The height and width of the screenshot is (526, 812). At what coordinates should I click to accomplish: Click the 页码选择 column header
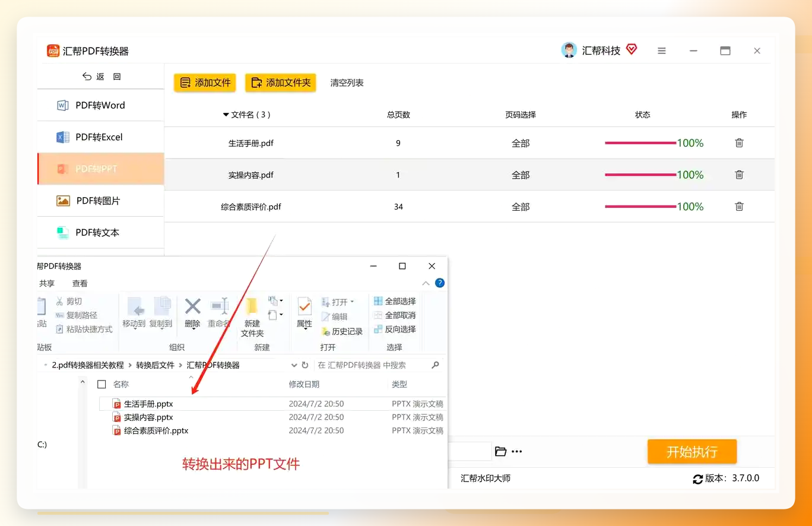(x=521, y=115)
